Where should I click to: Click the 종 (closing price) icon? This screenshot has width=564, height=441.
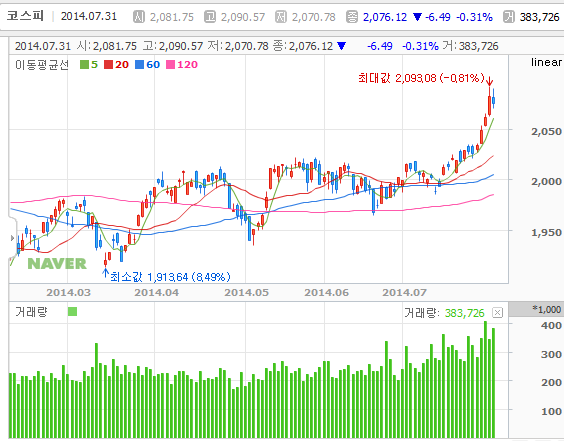[352, 17]
